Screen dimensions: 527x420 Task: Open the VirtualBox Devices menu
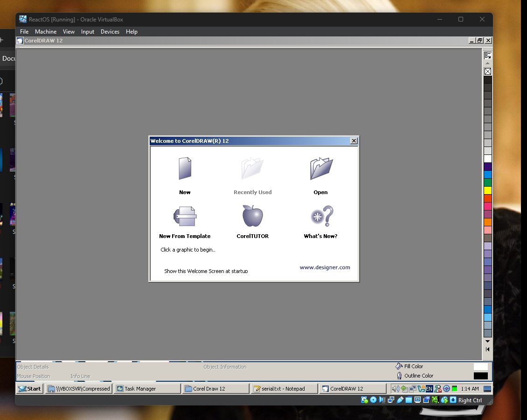110,32
